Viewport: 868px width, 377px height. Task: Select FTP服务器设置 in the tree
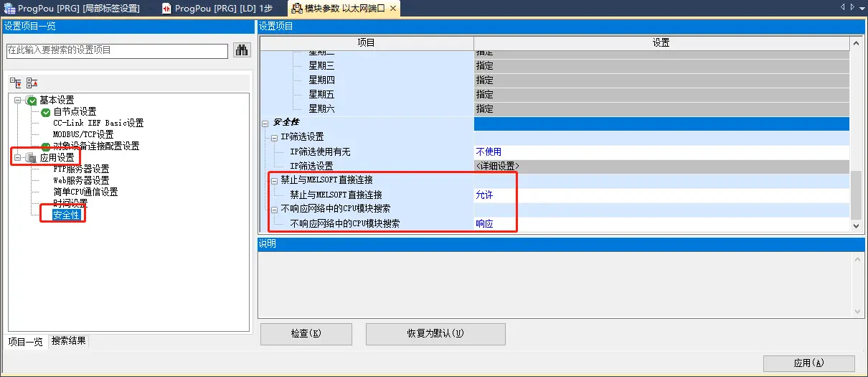pos(81,169)
